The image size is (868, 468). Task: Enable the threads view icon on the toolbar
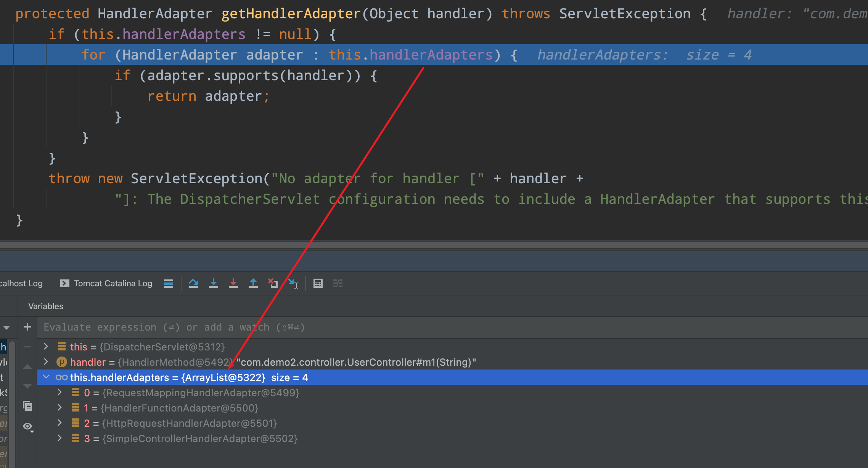338,283
